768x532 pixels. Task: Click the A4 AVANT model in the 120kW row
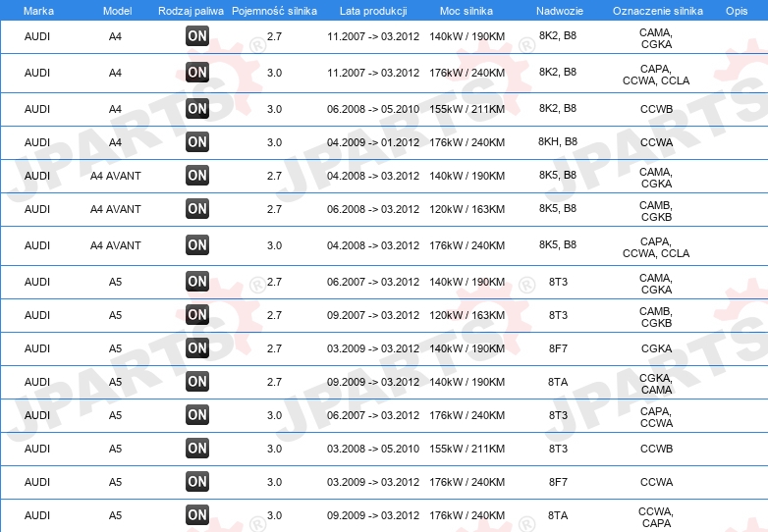pyautogui.click(x=116, y=209)
